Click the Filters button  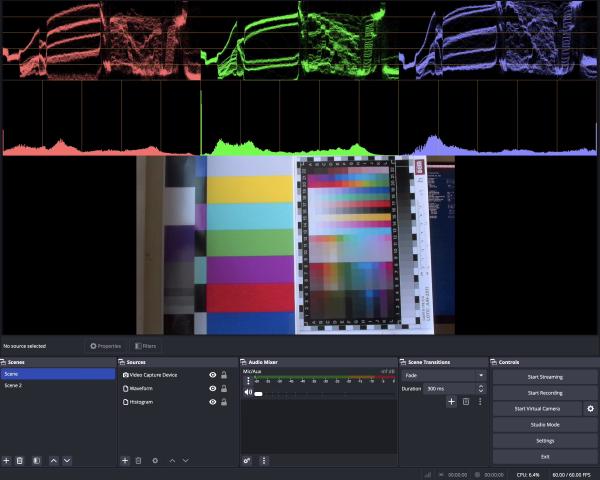point(145,346)
